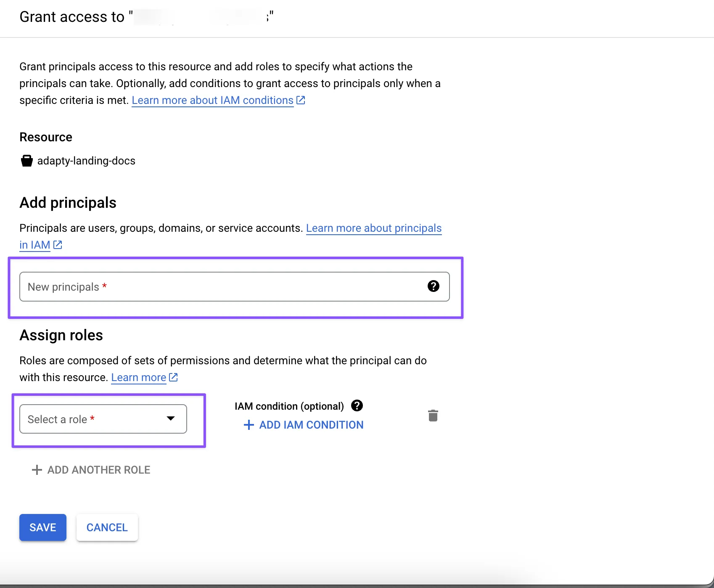Delete the role row with trash icon
Screen dimensions: 714x588
[x=433, y=416]
